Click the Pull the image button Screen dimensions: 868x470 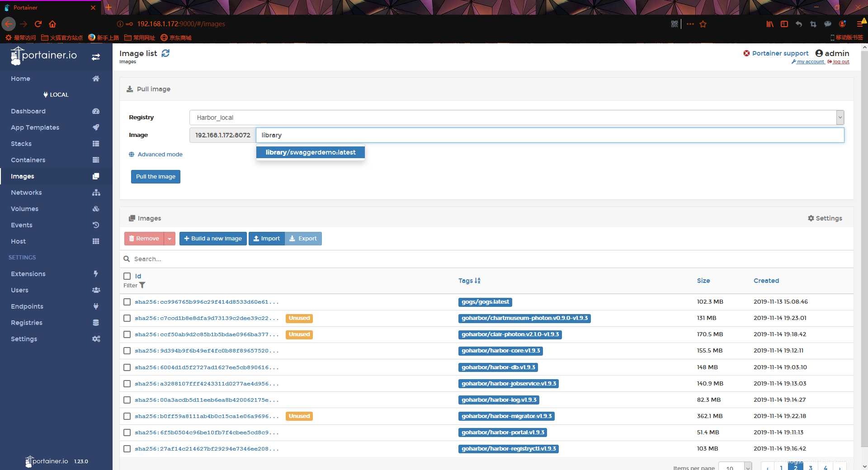(156, 177)
